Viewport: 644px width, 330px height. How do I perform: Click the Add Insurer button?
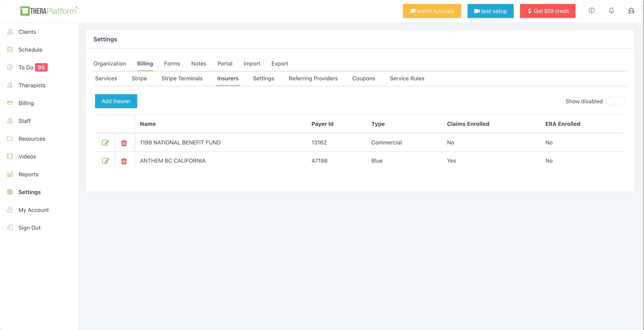(x=116, y=101)
